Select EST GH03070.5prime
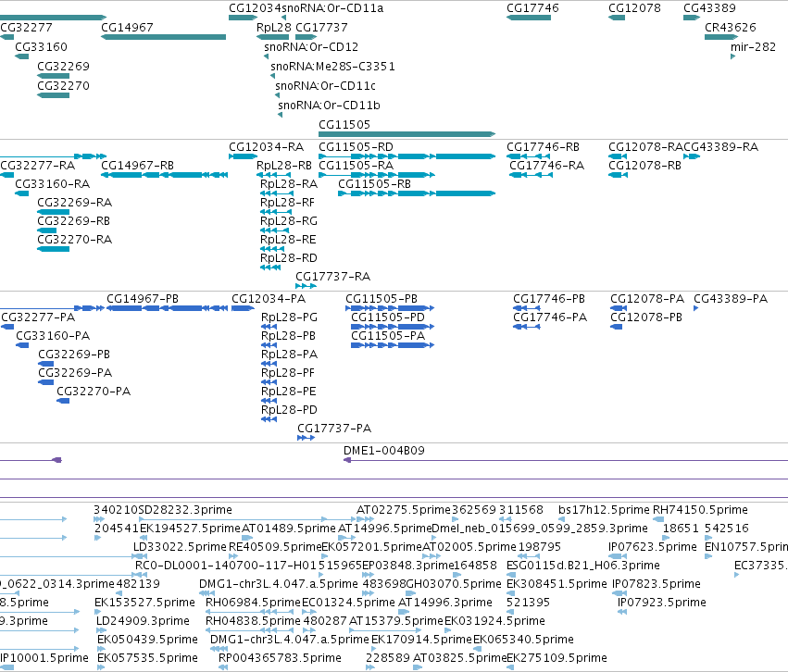788x672 pixels. point(454,584)
